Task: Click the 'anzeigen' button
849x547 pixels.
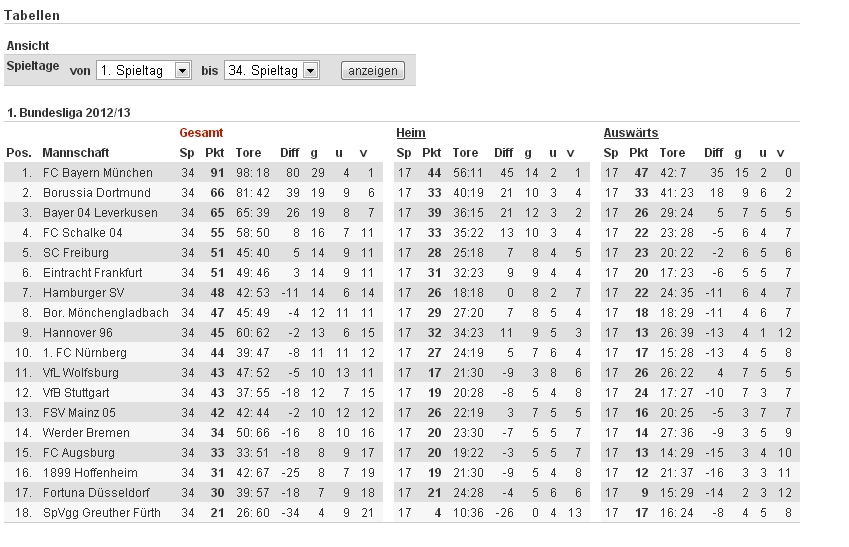Action: 373,70
